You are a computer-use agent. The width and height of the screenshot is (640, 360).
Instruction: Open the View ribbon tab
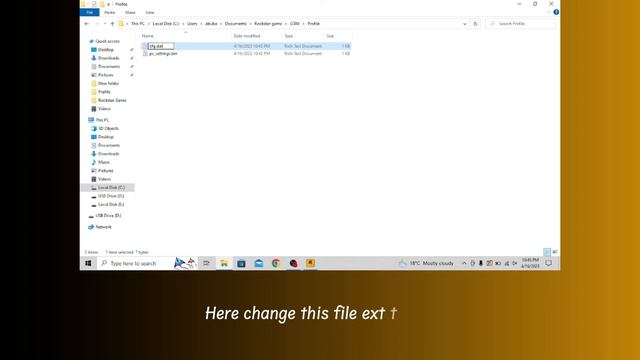(x=150, y=13)
